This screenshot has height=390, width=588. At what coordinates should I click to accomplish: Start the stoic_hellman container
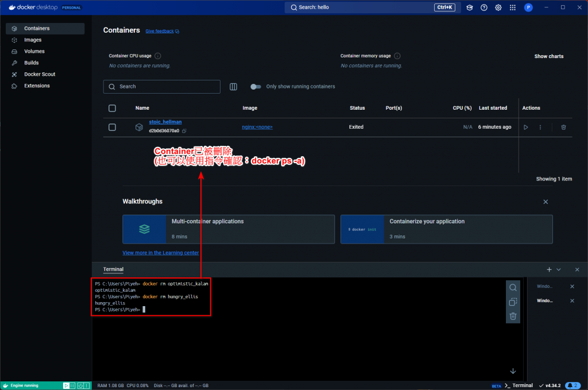click(526, 127)
